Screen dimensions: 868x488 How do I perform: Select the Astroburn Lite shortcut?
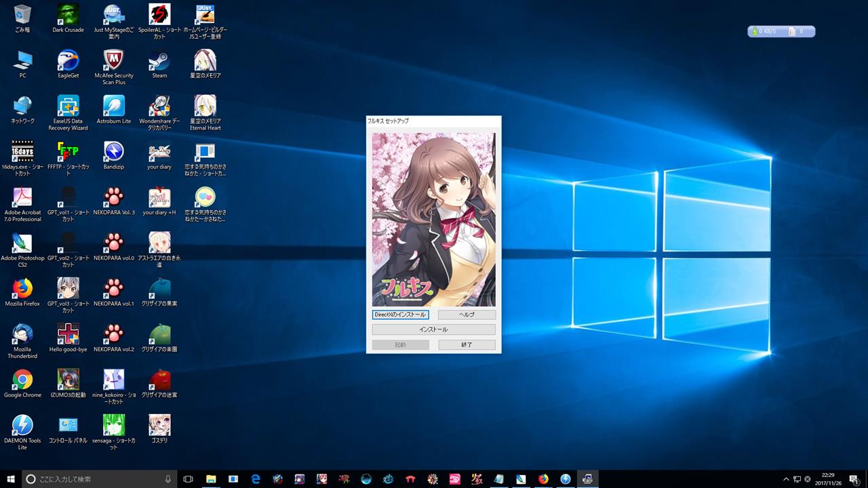tap(114, 110)
